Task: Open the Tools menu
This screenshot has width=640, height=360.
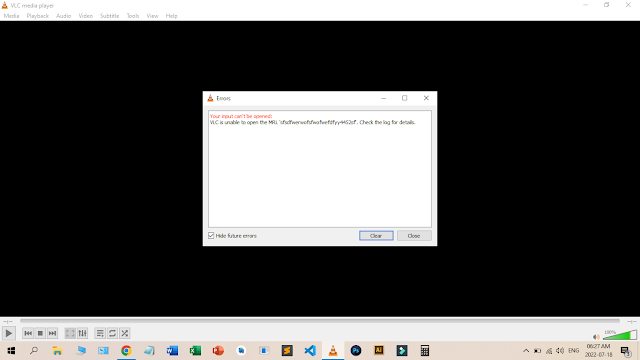Action: pos(133,16)
